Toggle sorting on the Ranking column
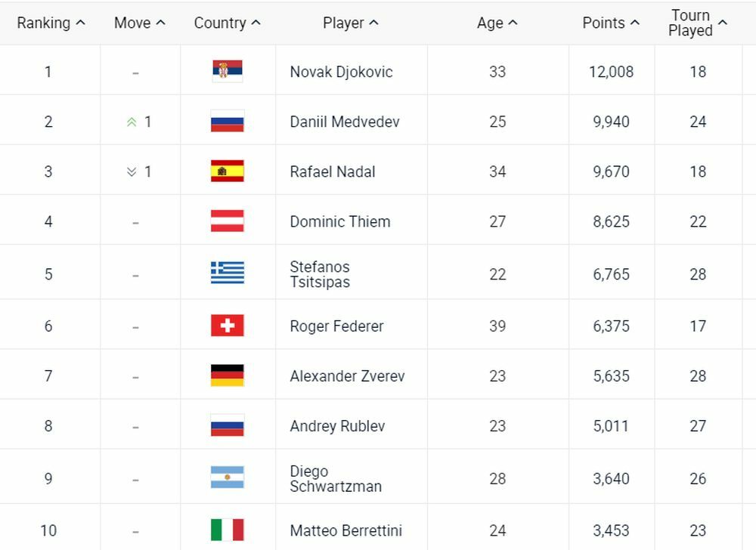This screenshot has height=550, width=756. click(51, 23)
